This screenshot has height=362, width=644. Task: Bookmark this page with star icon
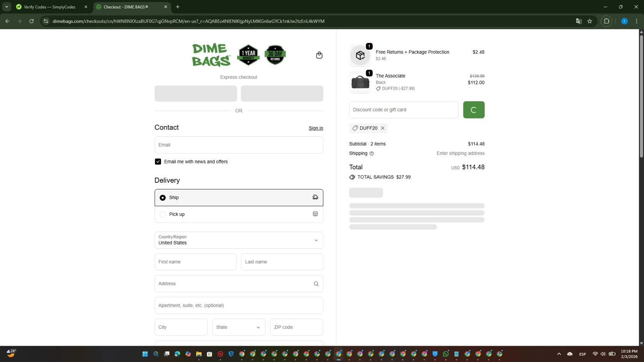[590, 21]
